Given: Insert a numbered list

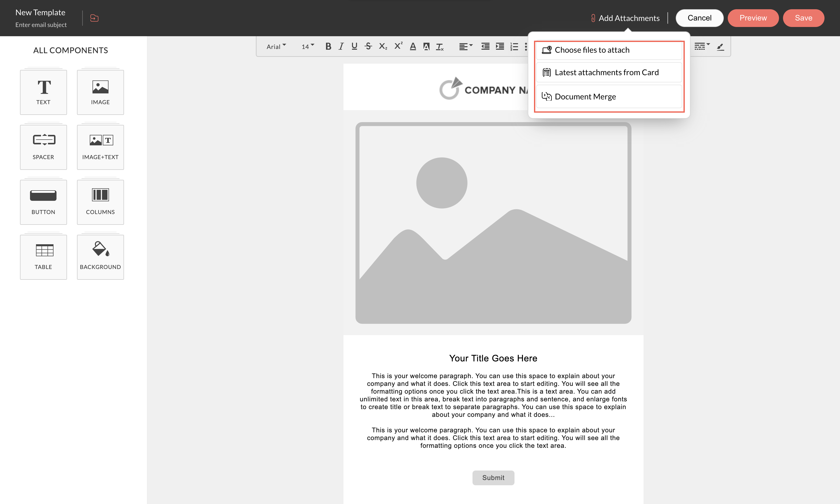Looking at the screenshot, I should pos(514,46).
